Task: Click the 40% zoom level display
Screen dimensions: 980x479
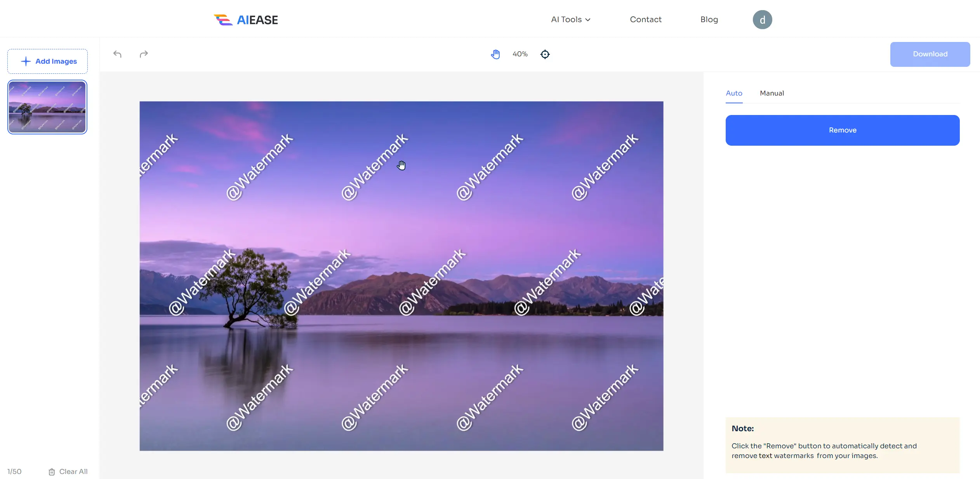Action: click(520, 54)
